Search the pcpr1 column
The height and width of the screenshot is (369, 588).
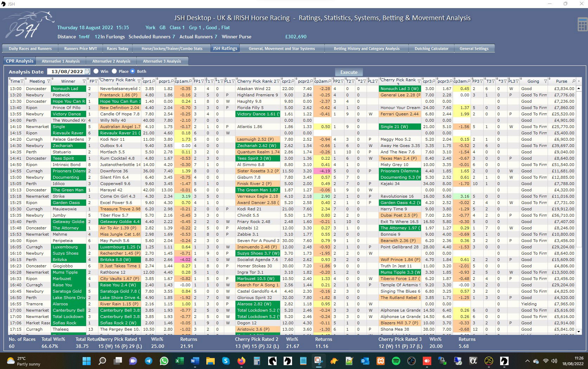coord(172,81)
